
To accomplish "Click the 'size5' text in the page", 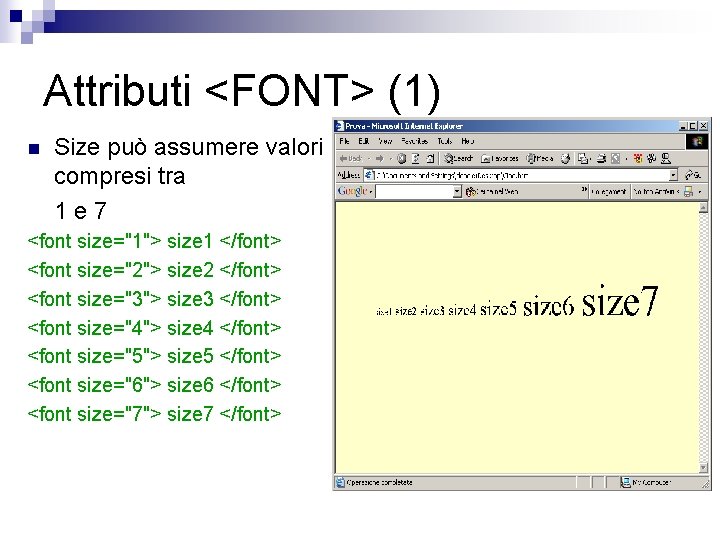I will (498, 308).
